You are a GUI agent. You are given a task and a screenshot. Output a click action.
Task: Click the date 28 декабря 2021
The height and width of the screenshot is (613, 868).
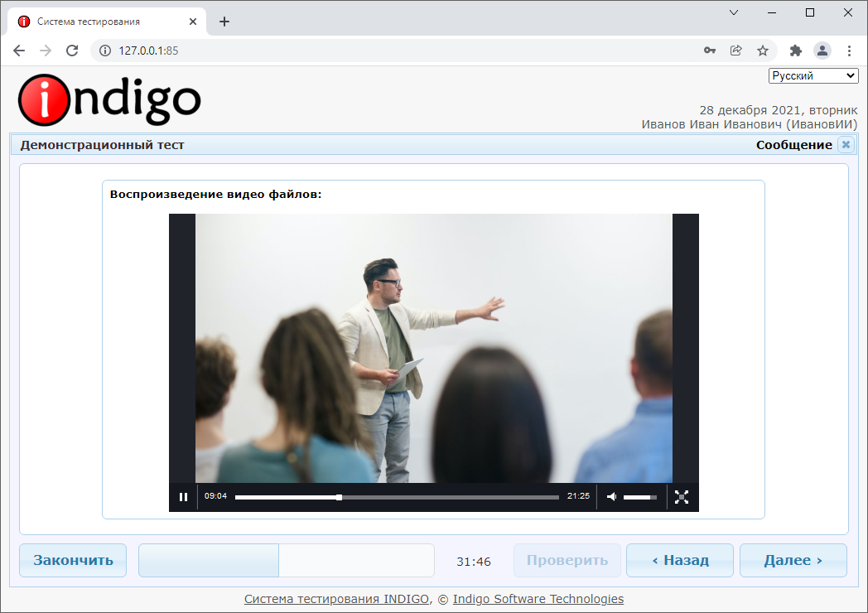pyautogui.click(x=751, y=110)
